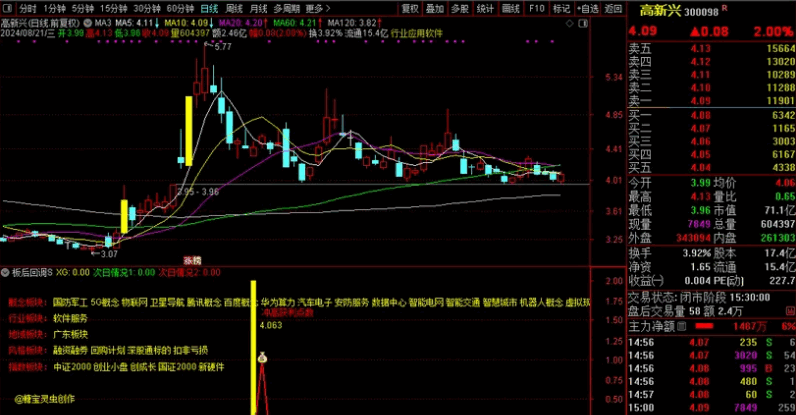Select the 60分钟 period tab

180,9
